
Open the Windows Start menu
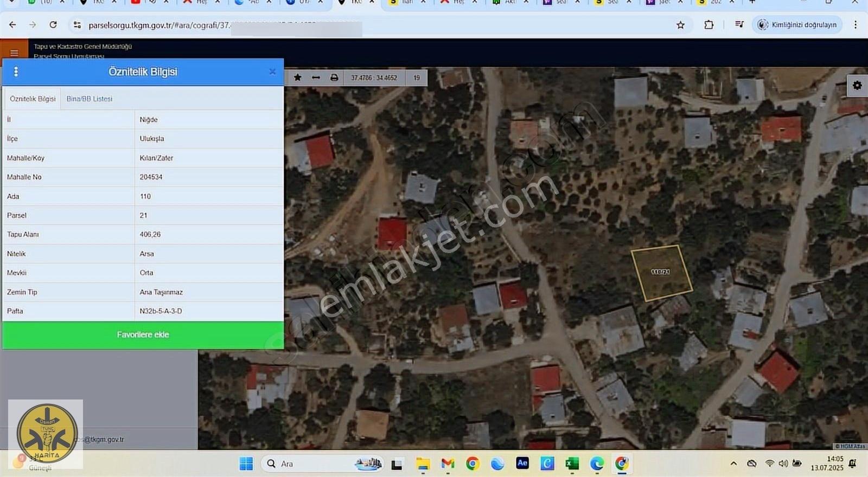(x=246, y=463)
